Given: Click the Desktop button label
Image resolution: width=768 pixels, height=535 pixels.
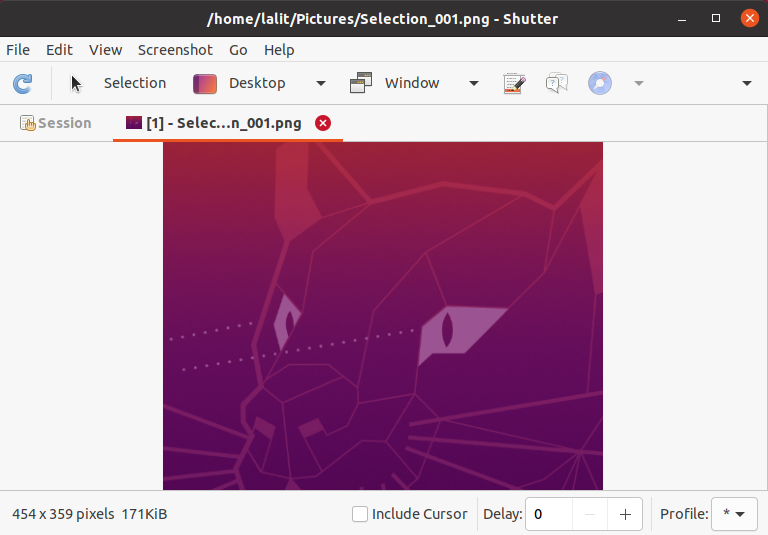Looking at the screenshot, I should pos(257,83).
